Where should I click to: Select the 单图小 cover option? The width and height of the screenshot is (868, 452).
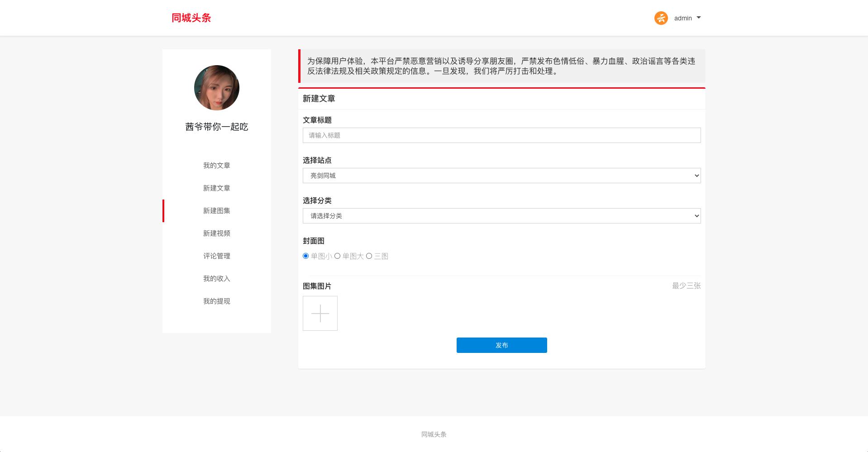pyautogui.click(x=306, y=256)
